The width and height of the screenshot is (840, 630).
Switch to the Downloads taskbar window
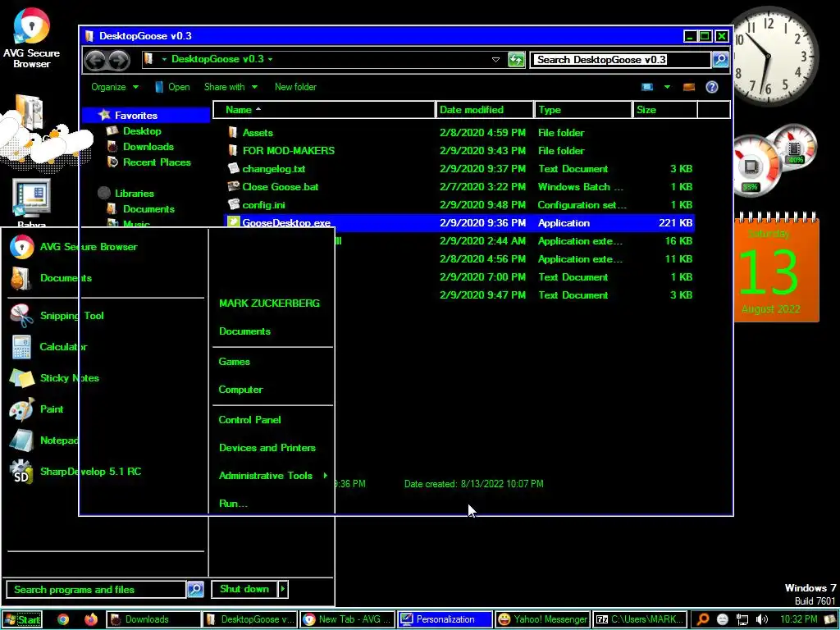pyautogui.click(x=153, y=619)
